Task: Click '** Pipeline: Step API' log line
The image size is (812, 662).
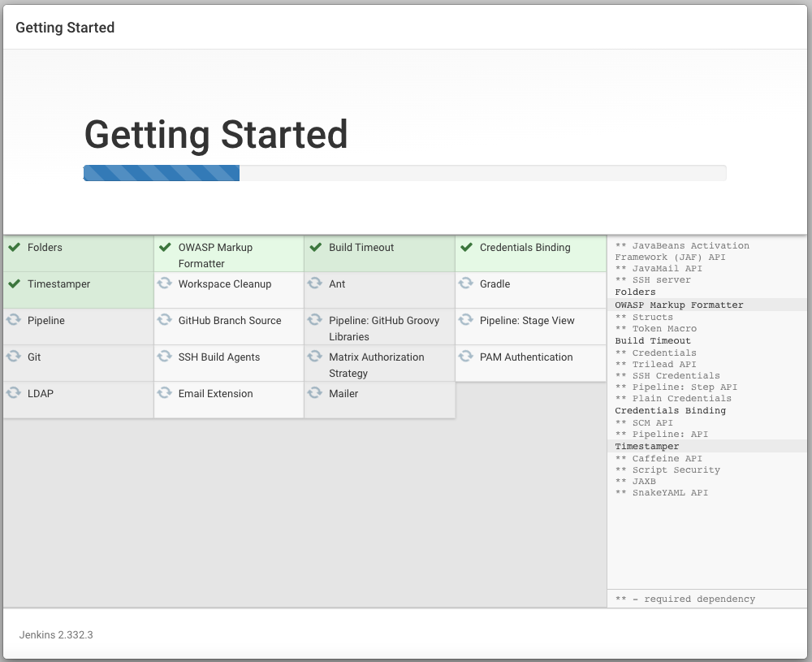Action: point(676,387)
